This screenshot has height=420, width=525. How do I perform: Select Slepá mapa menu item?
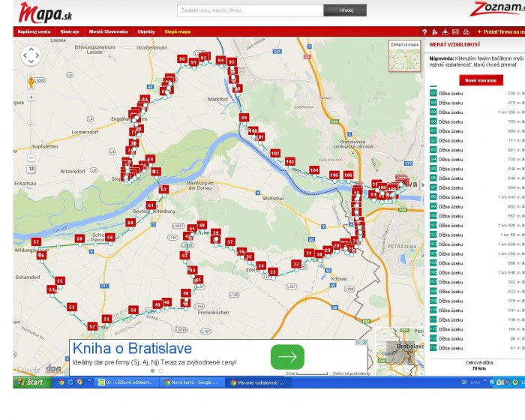178,31
